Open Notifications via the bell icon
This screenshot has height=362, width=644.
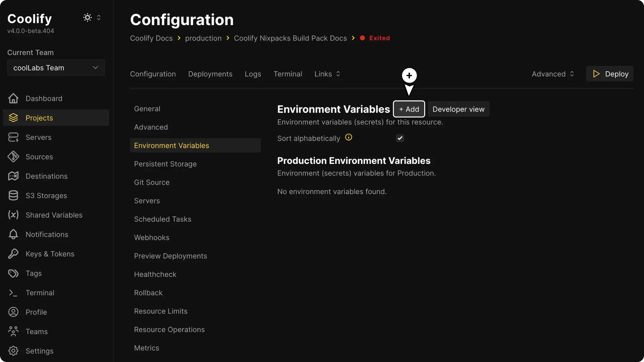(x=13, y=234)
